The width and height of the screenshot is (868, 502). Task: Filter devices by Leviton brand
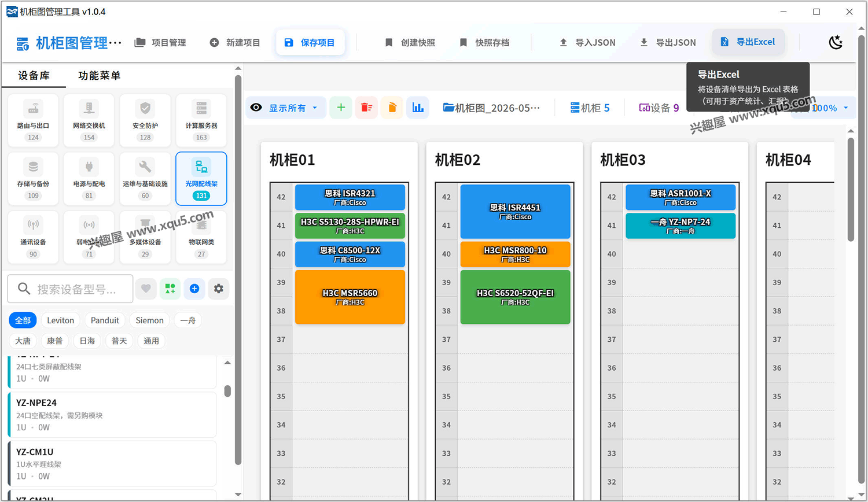tap(61, 320)
